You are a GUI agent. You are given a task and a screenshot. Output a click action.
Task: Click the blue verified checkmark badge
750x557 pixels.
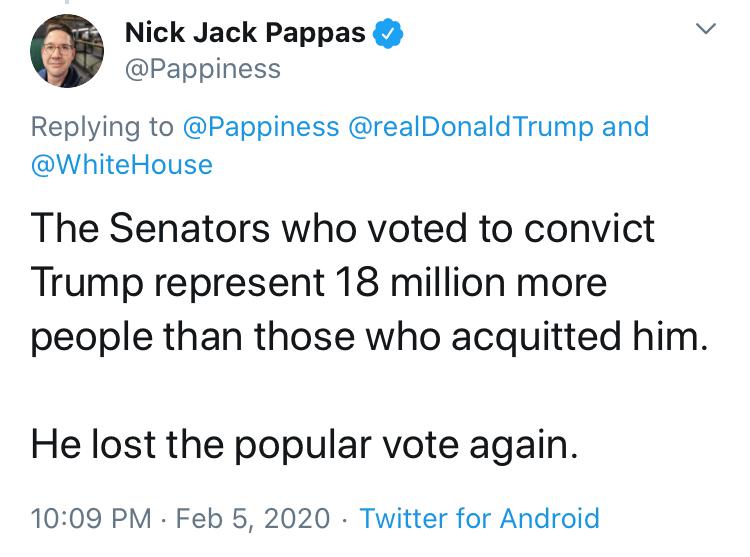(389, 34)
